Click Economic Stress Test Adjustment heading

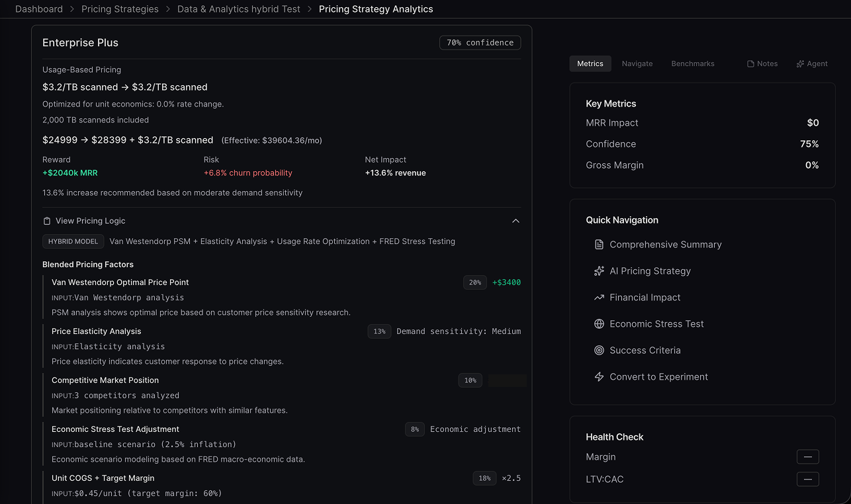click(x=115, y=429)
